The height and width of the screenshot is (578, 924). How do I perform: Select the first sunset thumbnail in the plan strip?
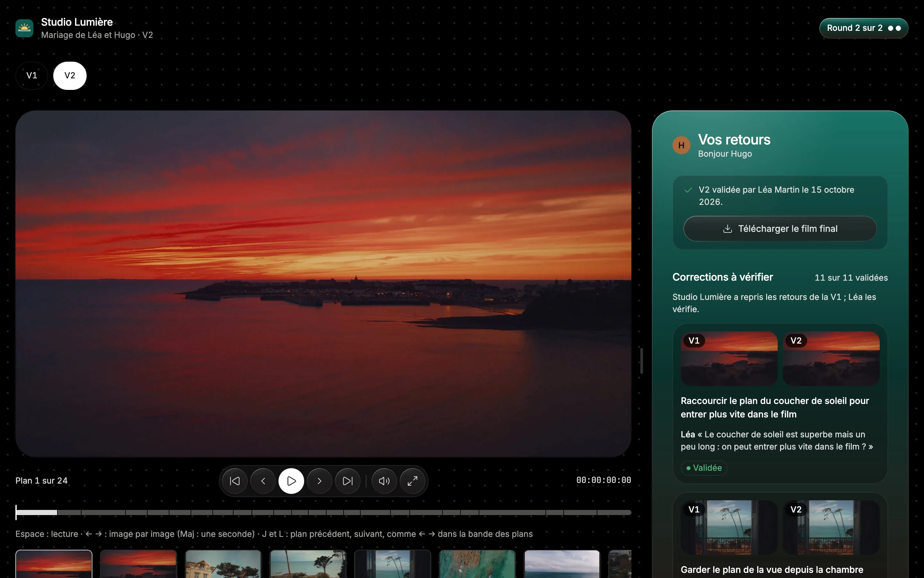tap(54, 564)
